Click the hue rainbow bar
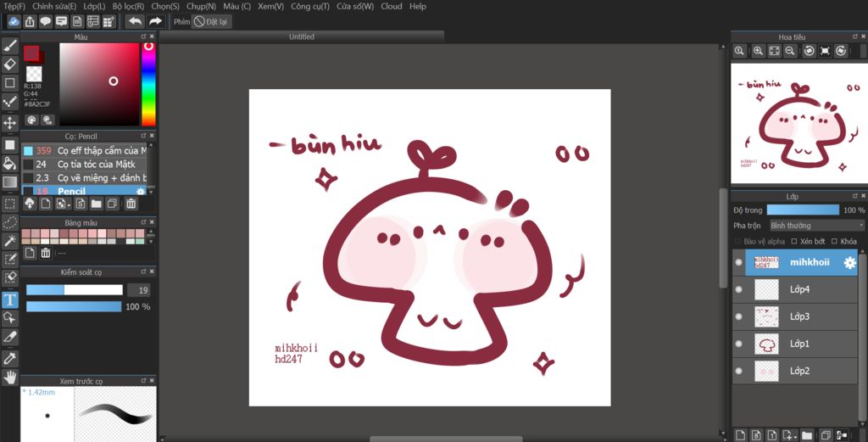The image size is (868, 442). (x=148, y=84)
